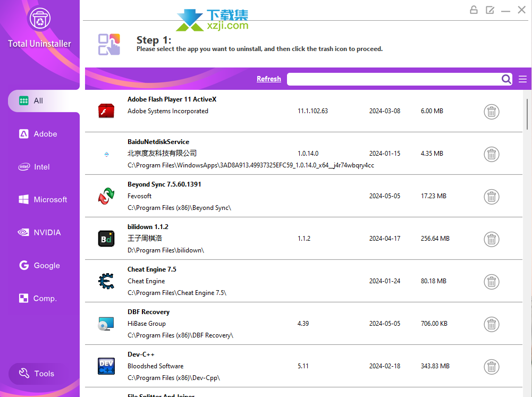Select the bilidown app icon

tap(106, 239)
